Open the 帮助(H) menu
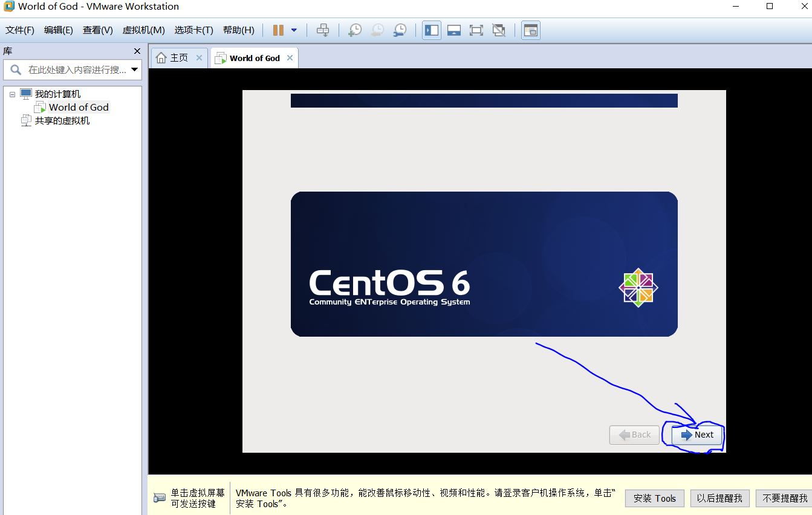Image resolution: width=812 pixels, height=515 pixels. click(x=239, y=30)
